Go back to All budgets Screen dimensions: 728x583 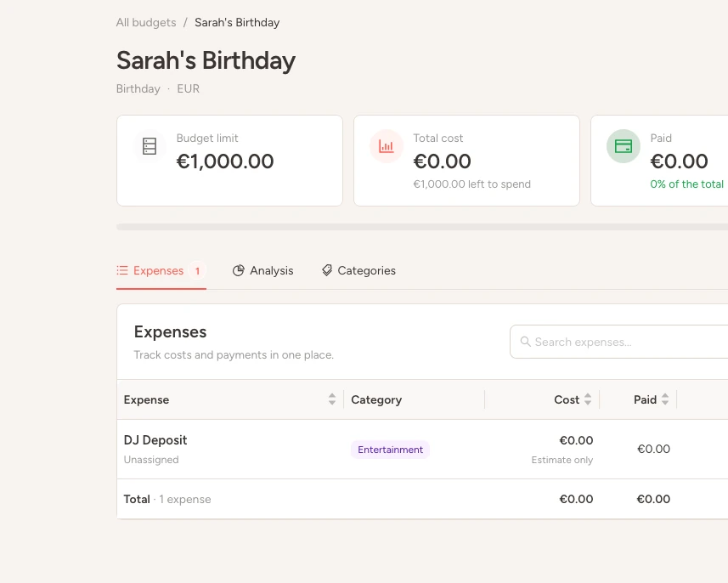146,22
